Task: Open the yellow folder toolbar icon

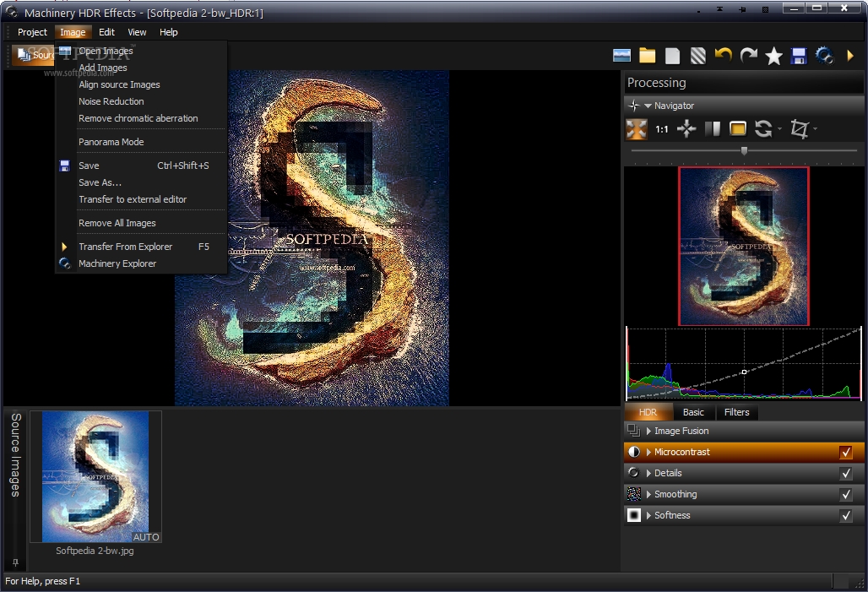Action: tap(647, 56)
